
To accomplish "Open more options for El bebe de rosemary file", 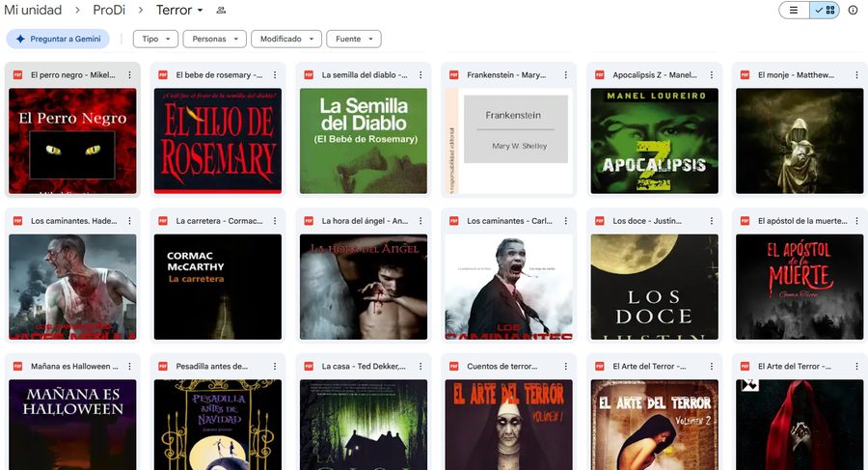I will [x=275, y=75].
